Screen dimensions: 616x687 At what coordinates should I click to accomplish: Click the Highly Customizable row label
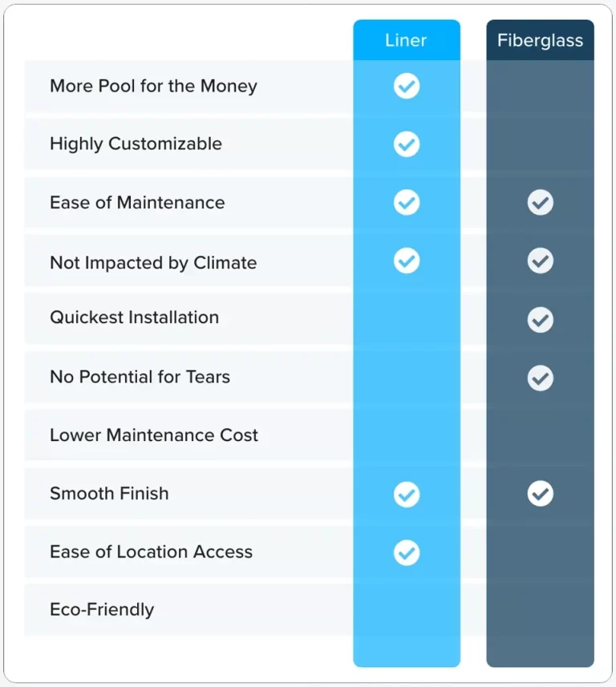(136, 143)
